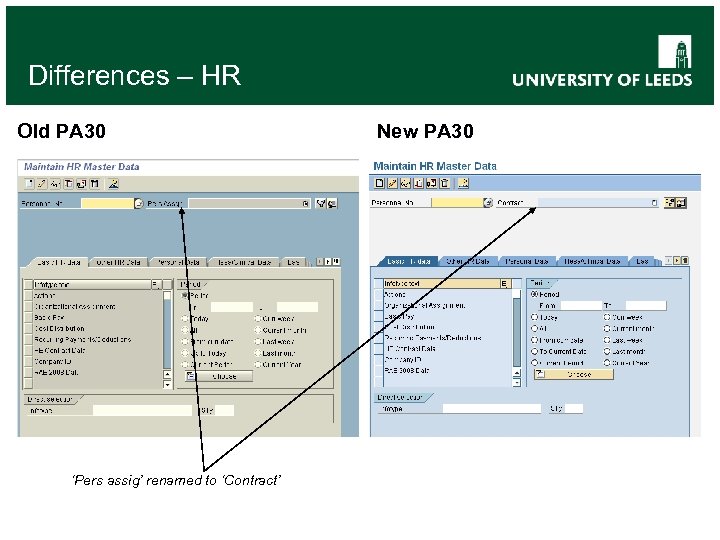Click infotype list down arrow in New PA30
Screen dimensions: 720x540
pos(517,382)
